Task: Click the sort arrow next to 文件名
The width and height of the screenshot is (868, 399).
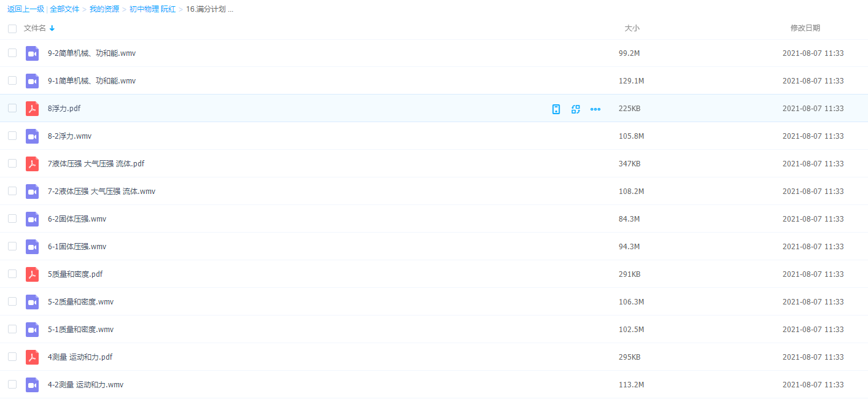Action: pyautogui.click(x=52, y=28)
